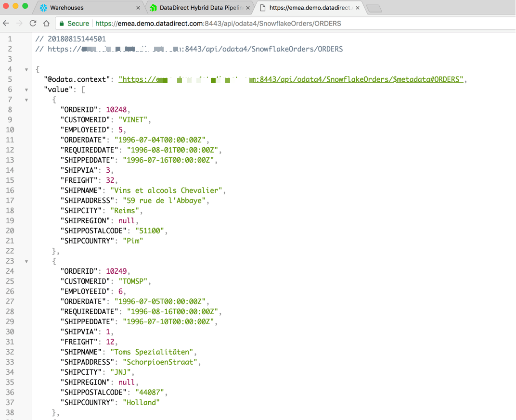Close the DataDirect Hybrid Data Pipeline tab
The image size is (516, 420).
pyautogui.click(x=248, y=8)
